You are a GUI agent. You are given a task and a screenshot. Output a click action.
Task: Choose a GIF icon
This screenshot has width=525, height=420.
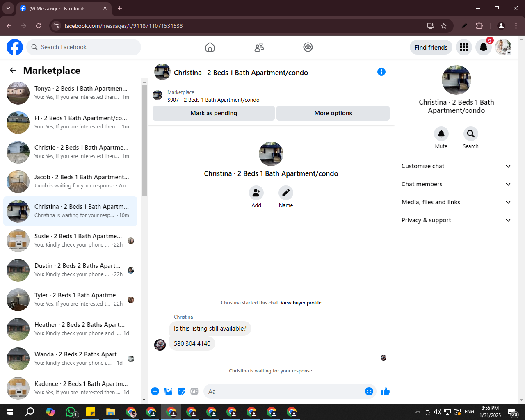(x=194, y=391)
